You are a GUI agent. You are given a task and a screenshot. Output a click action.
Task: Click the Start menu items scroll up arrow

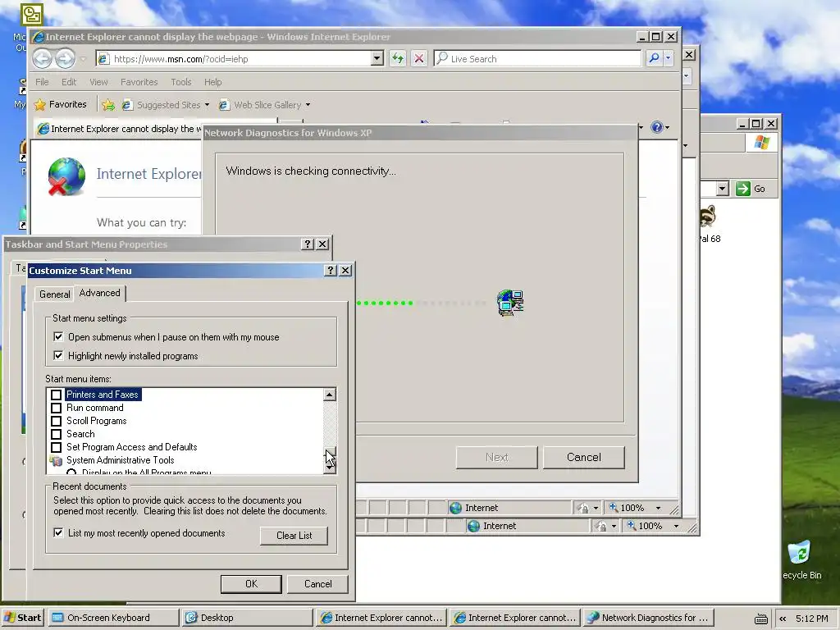coord(330,395)
